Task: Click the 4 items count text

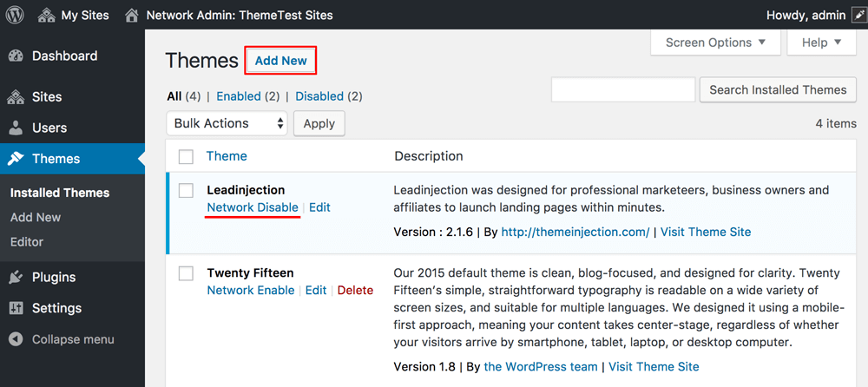Action: 836,123
